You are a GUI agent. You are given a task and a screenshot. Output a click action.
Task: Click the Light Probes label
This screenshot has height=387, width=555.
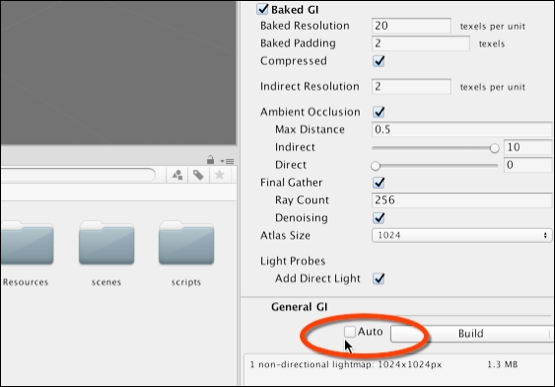(x=292, y=261)
